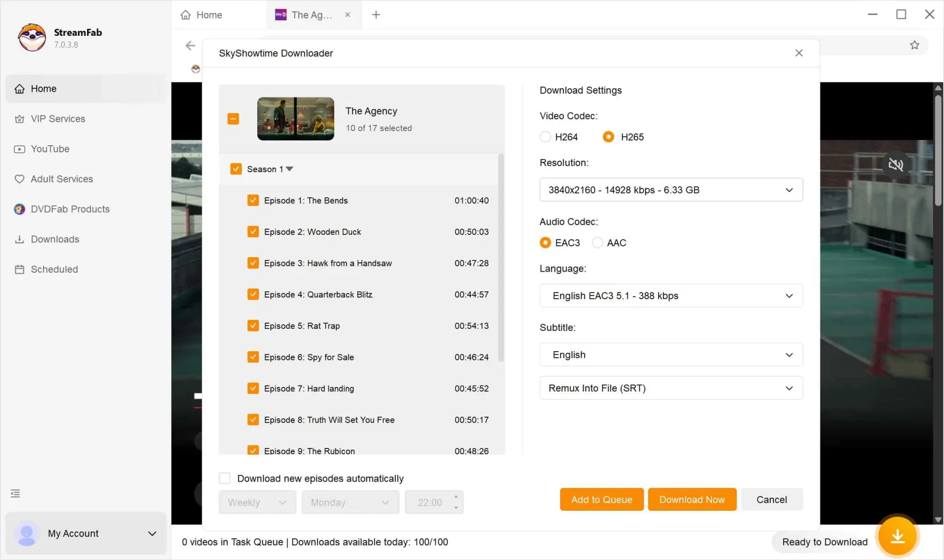The height and width of the screenshot is (560, 944).
Task: Toggle the Season 1 checkbox
Action: pyautogui.click(x=236, y=169)
